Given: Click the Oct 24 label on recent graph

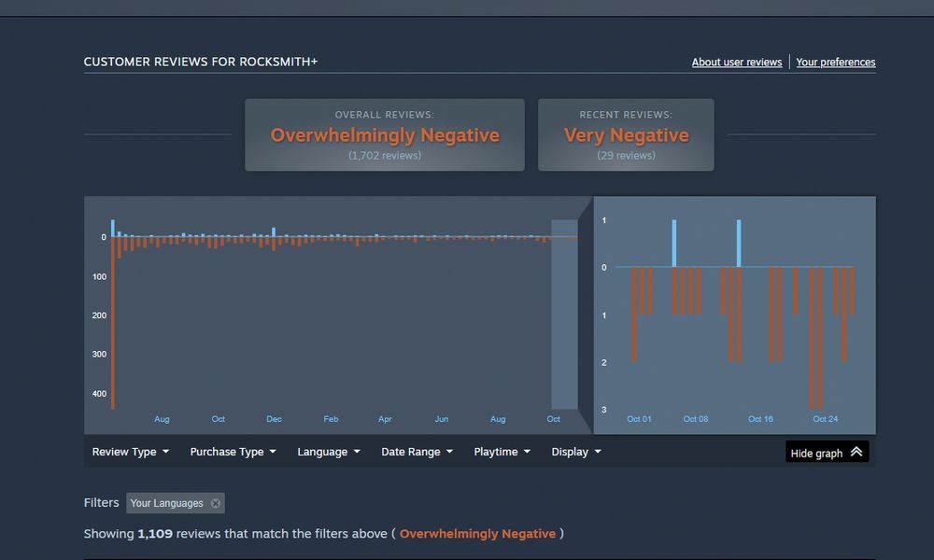Looking at the screenshot, I should pyautogui.click(x=825, y=419).
